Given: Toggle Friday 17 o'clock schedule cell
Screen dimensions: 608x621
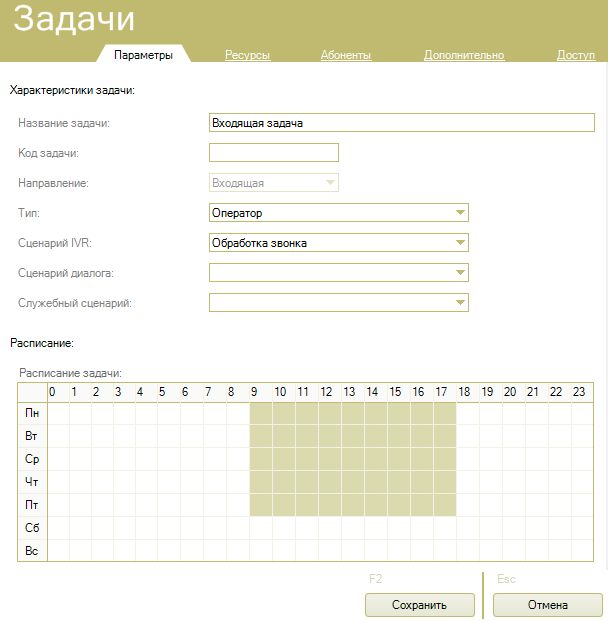Looking at the screenshot, I should (x=441, y=505).
